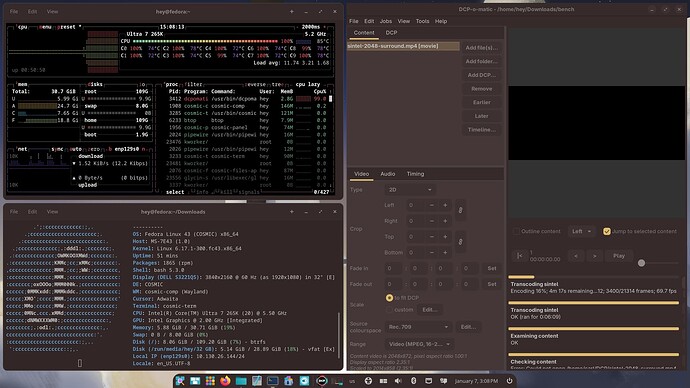Open DCP-o-matic File menu
Screen dimensions: 690x388
pos(353,21)
